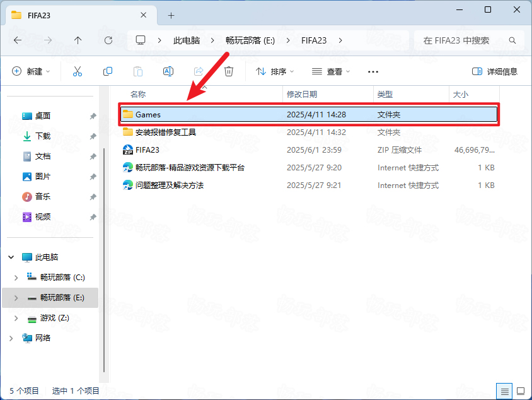The height and width of the screenshot is (400, 532).
Task: Close the FIFA23 tab
Action: pos(144,15)
